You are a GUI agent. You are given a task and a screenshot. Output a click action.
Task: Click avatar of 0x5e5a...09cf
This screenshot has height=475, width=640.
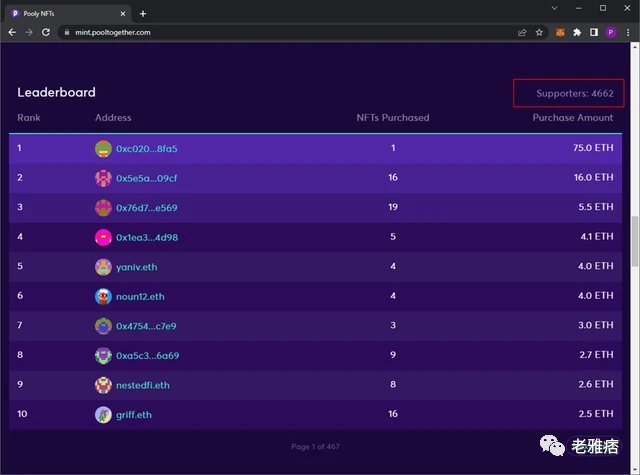pyautogui.click(x=103, y=178)
